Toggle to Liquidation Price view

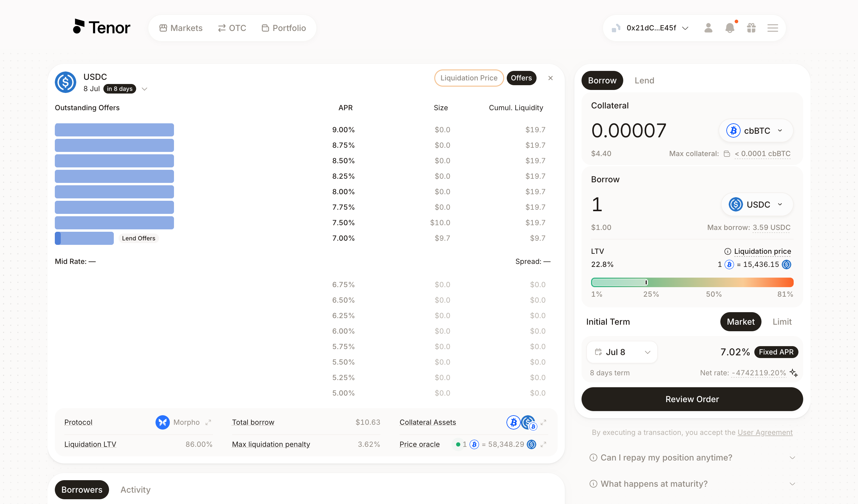[469, 78]
